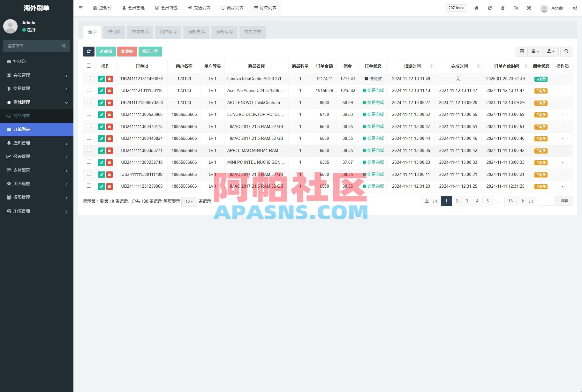The height and width of the screenshot is (392, 582).
Task: Edit order UB2411121311493876 with its pencil icon
Action: click(x=101, y=79)
